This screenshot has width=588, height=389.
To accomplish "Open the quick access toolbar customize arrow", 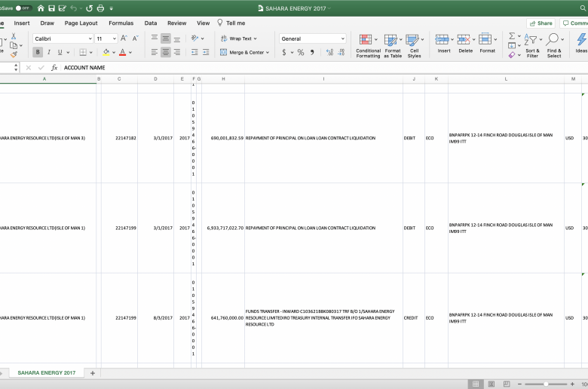I will click(x=112, y=8).
